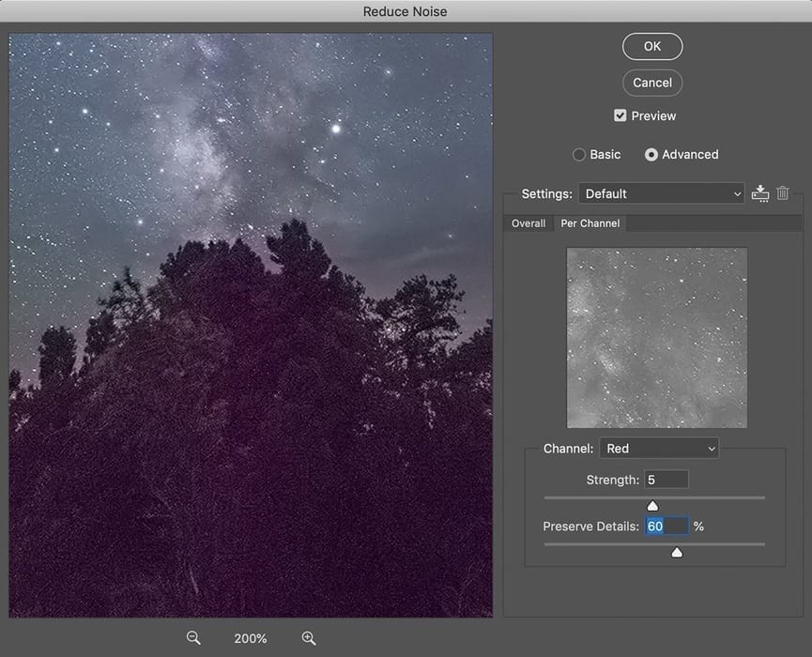Click the 200% zoom level text
Image resolution: width=812 pixels, height=657 pixels.
(251, 638)
